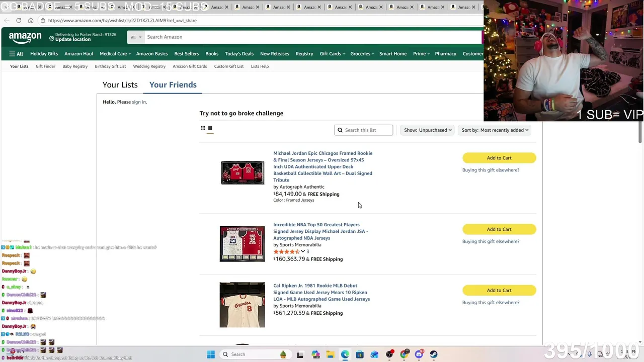Open Outlook from the taskbar

click(x=374, y=354)
